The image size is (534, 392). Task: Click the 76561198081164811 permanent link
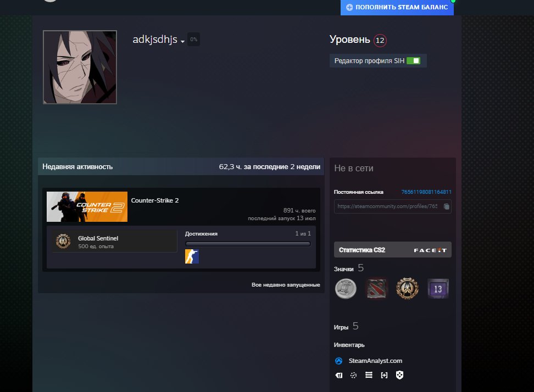coord(426,192)
